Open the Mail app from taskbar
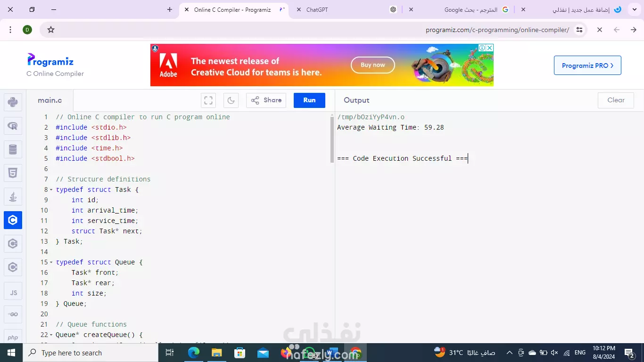Viewport: 644px width, 362px height. [x=263, y=353]
